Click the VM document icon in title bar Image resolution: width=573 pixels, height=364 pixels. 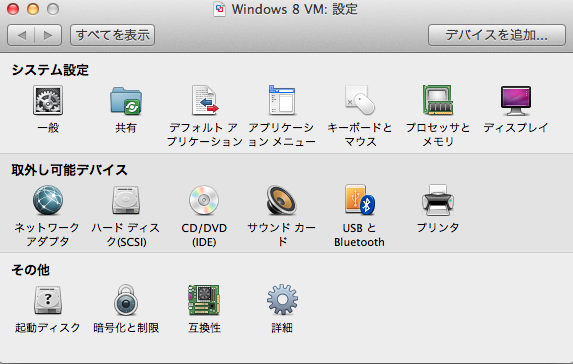[x=220, y=9]
